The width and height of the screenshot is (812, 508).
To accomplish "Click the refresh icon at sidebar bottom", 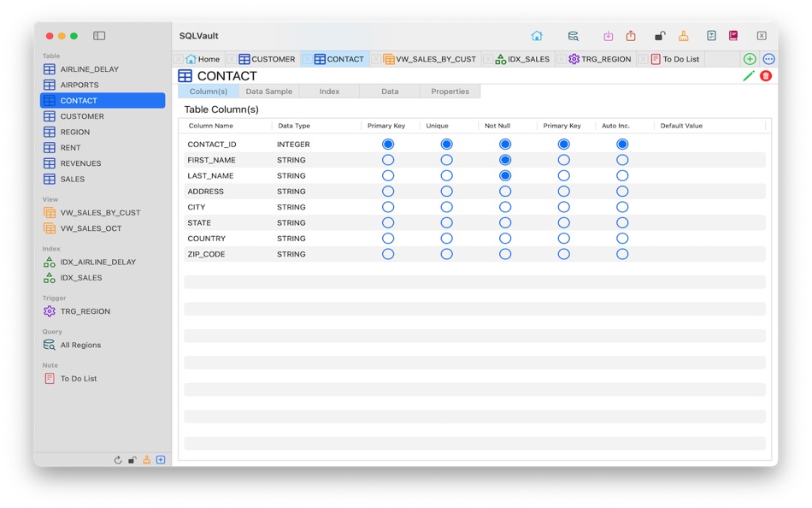I will pyautogui.click(x=118, y=460).
